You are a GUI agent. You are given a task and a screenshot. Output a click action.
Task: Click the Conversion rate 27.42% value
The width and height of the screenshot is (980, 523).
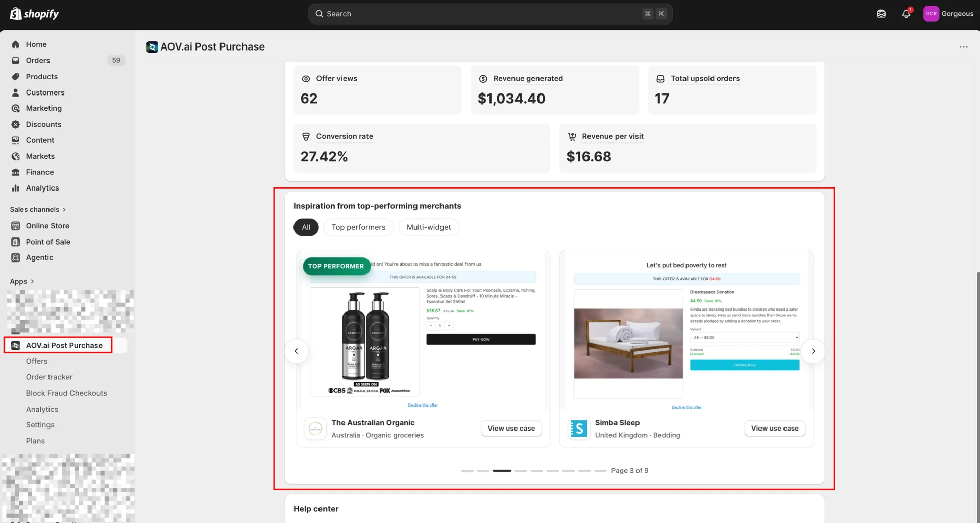point(324,157)
